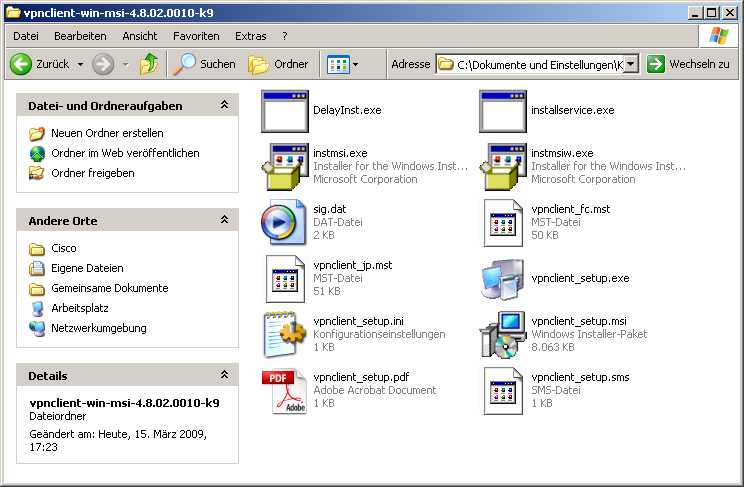Click Ordner im Web veröffentlichen link
The height and width of the screenshot is (487, 744).
tap(125, 153)
